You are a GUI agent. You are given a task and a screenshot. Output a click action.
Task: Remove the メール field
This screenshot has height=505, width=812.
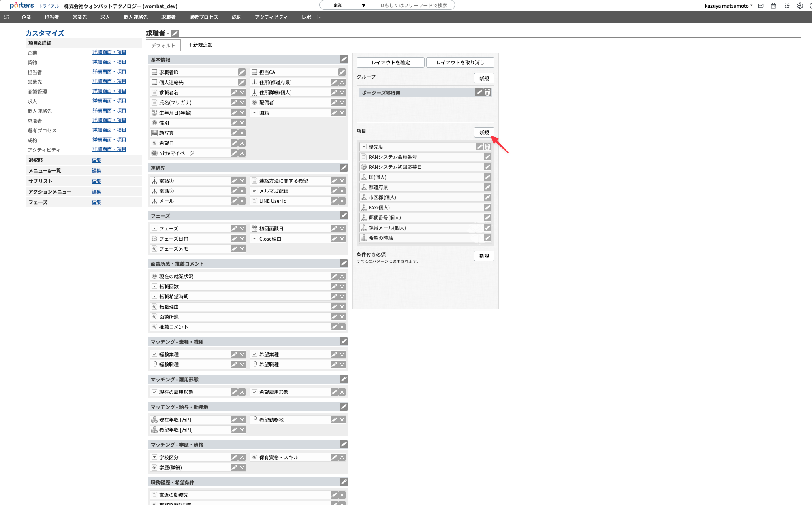click(242, 201)
